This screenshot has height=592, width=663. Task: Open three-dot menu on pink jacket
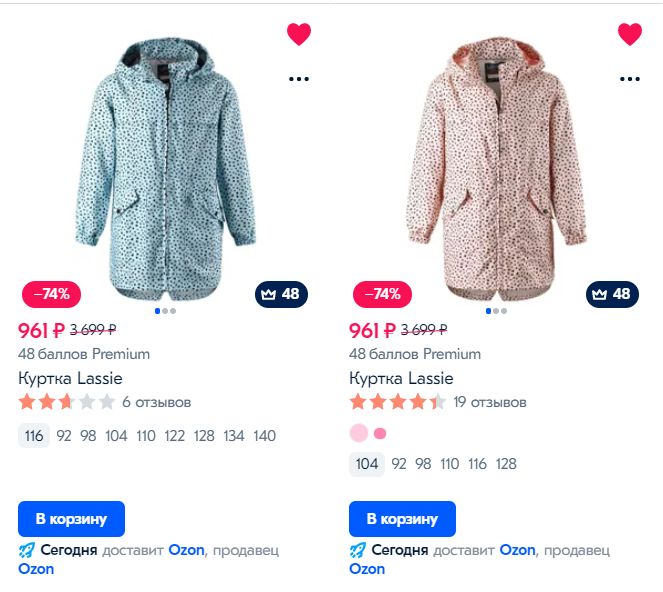coord(630,78)
